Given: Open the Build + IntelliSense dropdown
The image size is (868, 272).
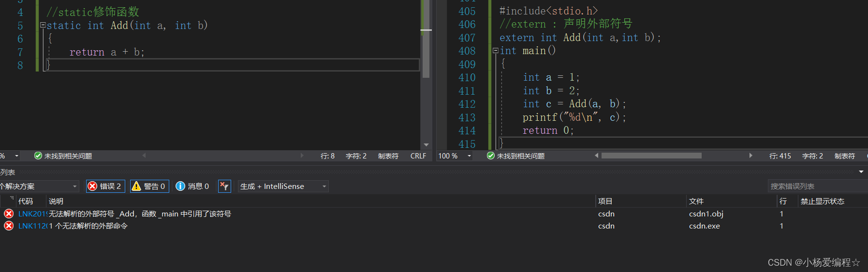Looking at the screenshot, I should (283, 186).
